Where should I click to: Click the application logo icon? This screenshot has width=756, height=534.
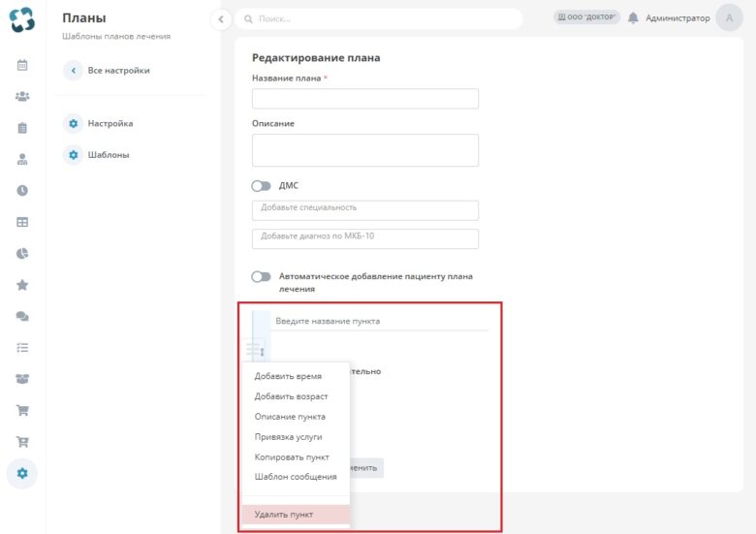click(x=22, y=19)
